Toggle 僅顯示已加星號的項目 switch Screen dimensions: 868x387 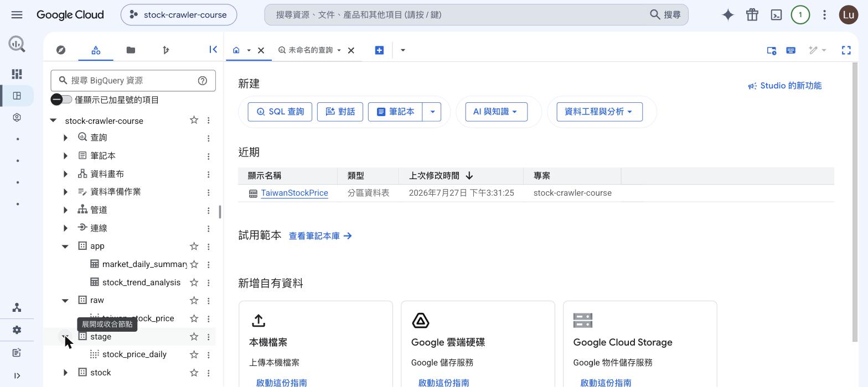click(61, 100)
